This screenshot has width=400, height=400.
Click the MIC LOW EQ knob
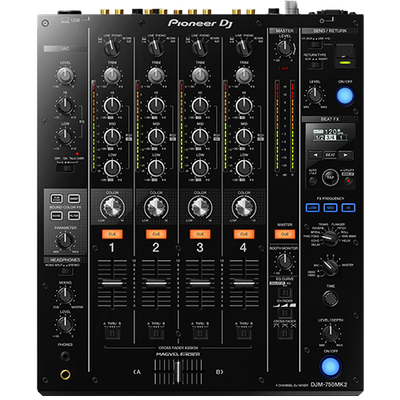[x=65, y=136]
